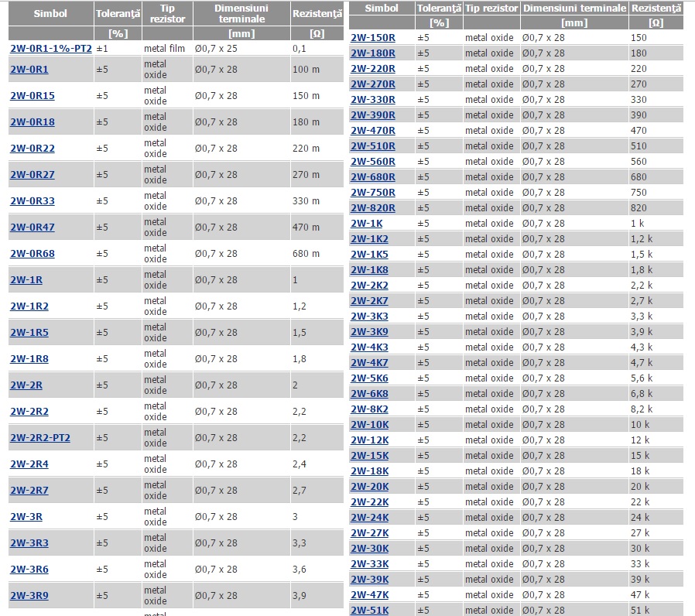Select the 2W-6K8 link

tap(370, 394)
